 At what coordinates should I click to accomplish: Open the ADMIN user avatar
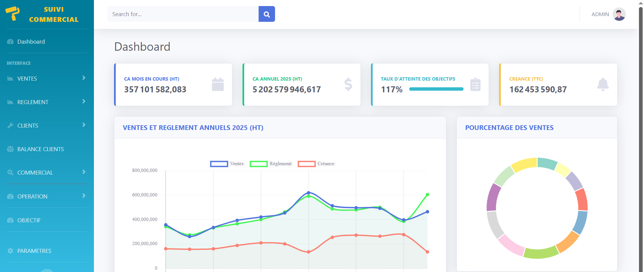619,14
